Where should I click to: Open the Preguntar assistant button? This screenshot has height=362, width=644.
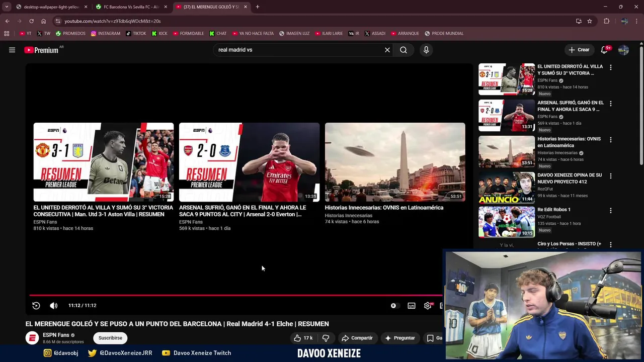tap(399, 338)
